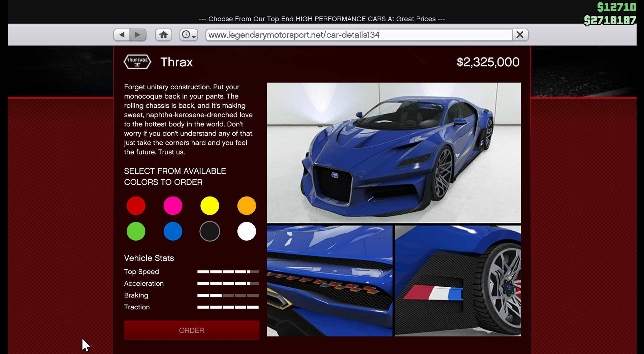Click the car description paragraph
644x354 pixels.
[189, 119]
